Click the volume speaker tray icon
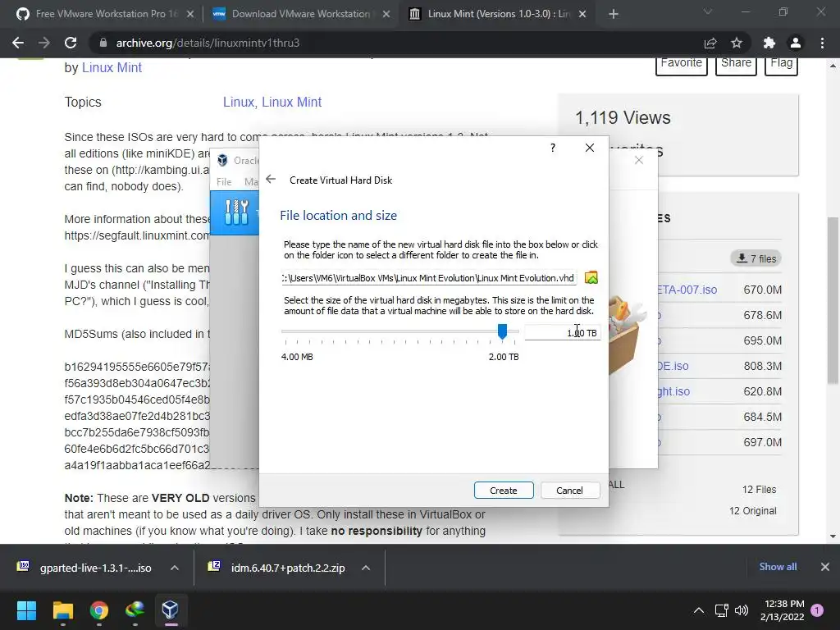The image size is (840, 630). [x=742, y=610]
